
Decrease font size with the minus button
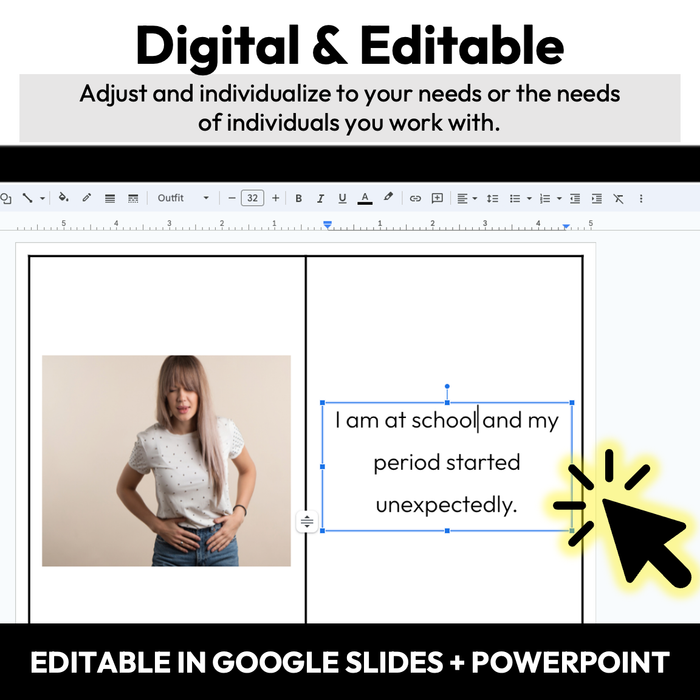point(232,198)
